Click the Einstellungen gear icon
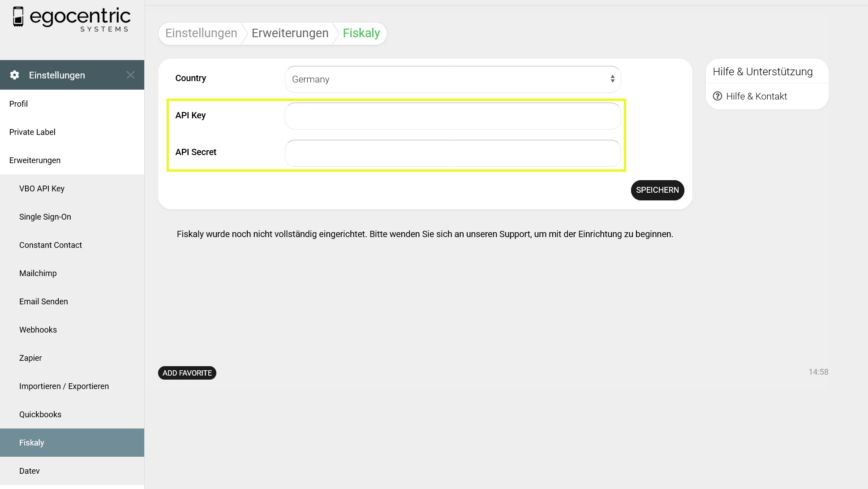This screenshot has height=489, width=868. coord(15,75)
